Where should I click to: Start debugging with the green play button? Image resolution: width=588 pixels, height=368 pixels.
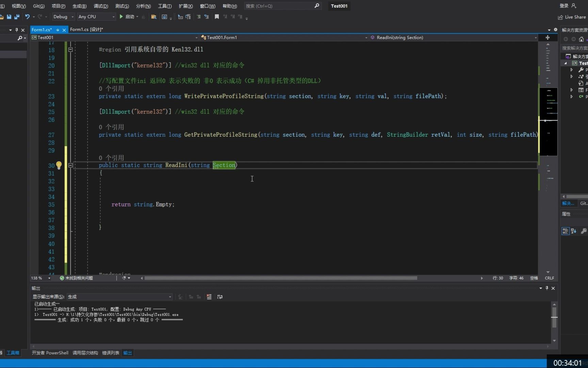pyautogui.click(x=121, y=17)
